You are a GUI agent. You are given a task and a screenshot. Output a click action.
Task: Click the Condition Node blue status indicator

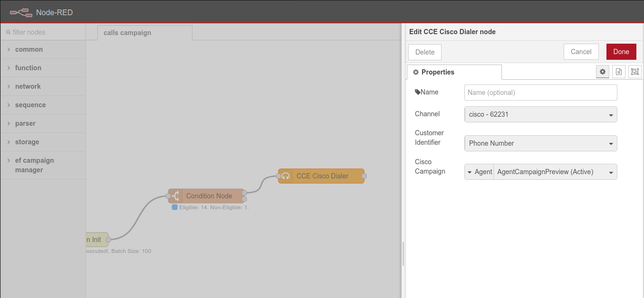174,207
